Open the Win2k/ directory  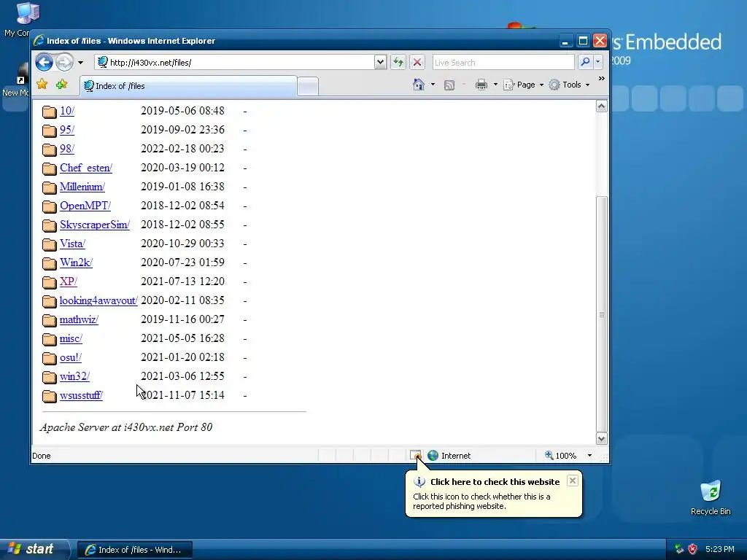(76, 262)
